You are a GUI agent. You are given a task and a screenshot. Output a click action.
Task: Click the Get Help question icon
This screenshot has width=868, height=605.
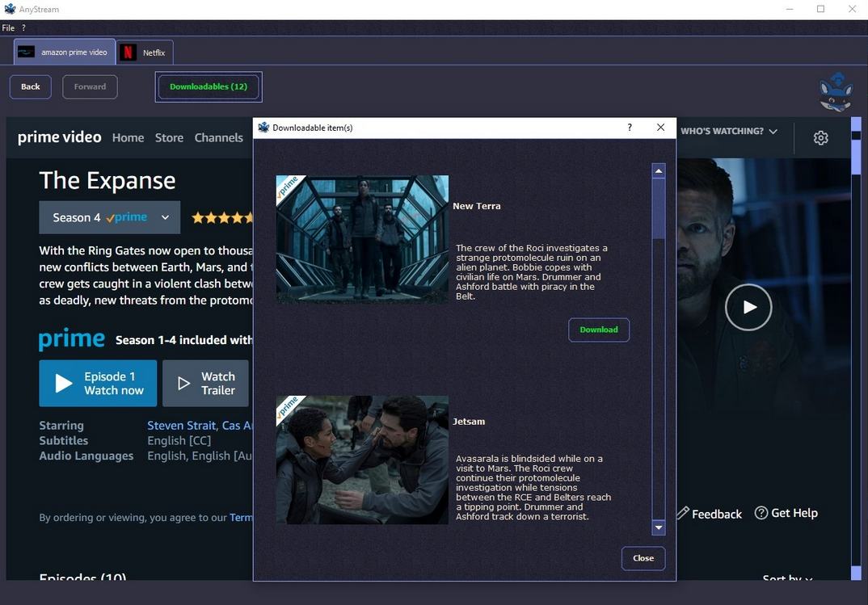(x=761, y=513)
